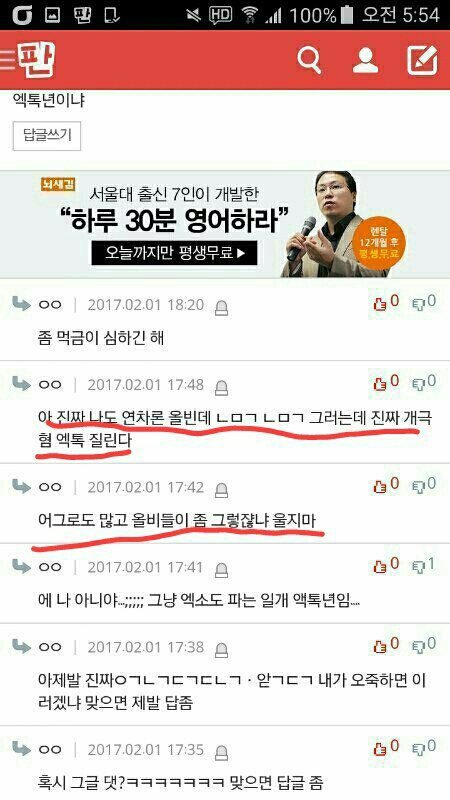Open the 하루 30분 영어하라 ad banner
This screenshot has height=800, width=450.
coord(225,224)
